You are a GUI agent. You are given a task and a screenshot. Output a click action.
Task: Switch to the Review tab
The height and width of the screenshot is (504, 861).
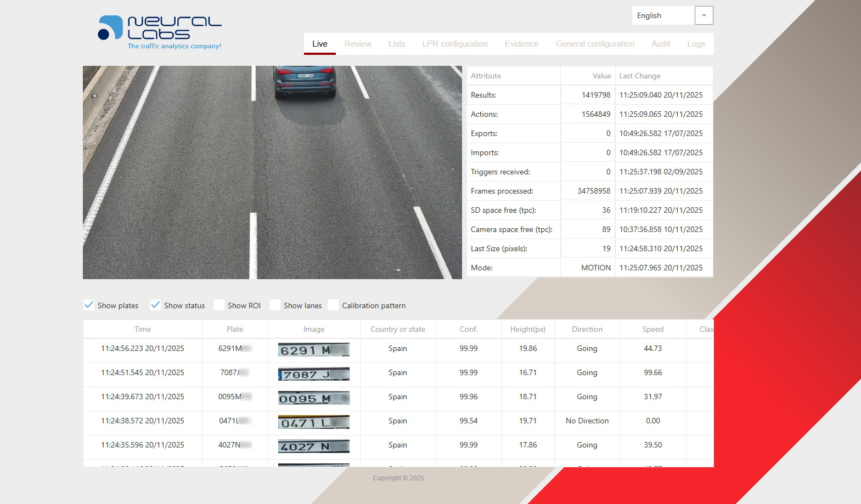pos(358,44)
